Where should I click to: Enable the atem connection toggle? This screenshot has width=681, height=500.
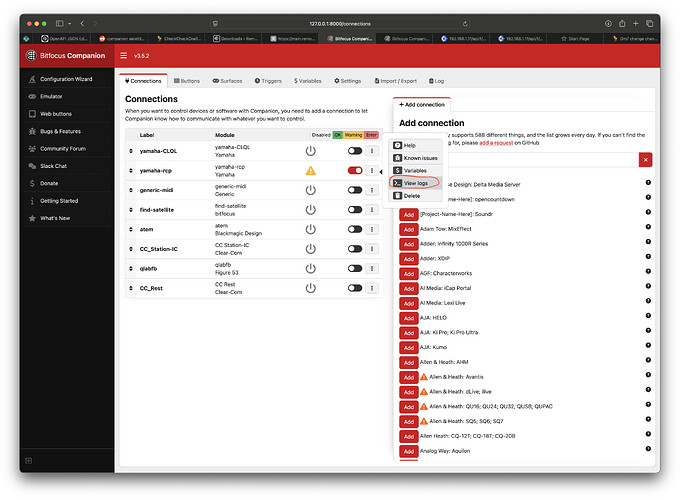(355, 229)
